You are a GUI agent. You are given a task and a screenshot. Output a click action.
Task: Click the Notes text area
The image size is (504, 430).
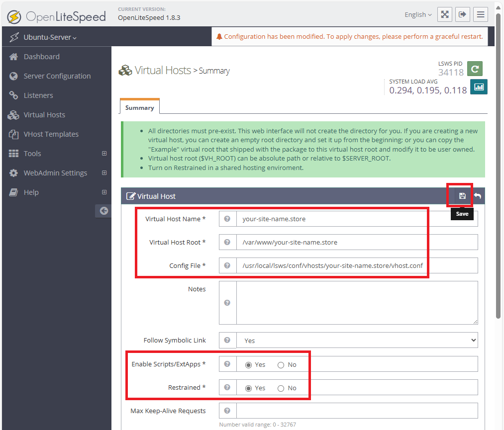click(x=357, y=303)
